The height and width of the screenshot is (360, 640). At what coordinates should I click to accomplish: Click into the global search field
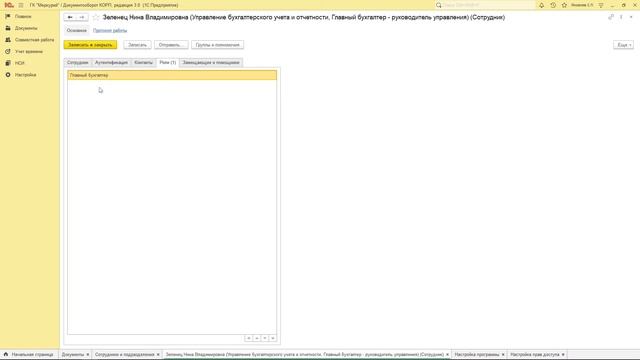click(488, 5)
